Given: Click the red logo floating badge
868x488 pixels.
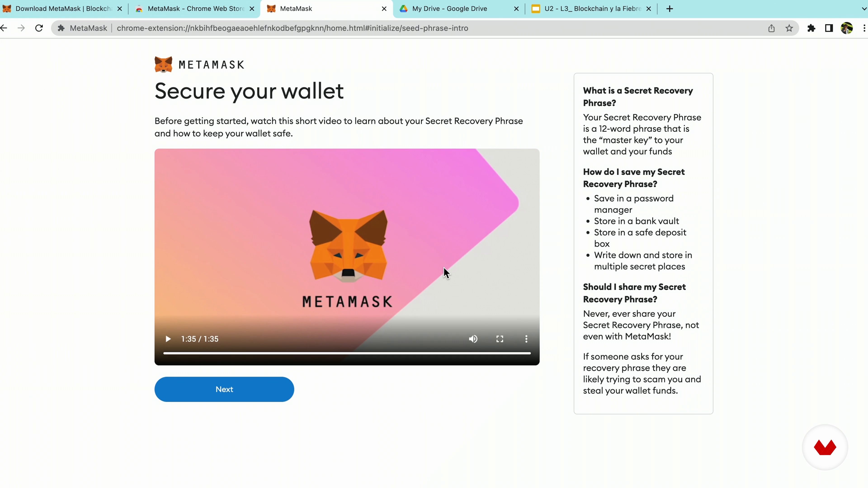Looking at the screenshot, I should tap(825, 447).
